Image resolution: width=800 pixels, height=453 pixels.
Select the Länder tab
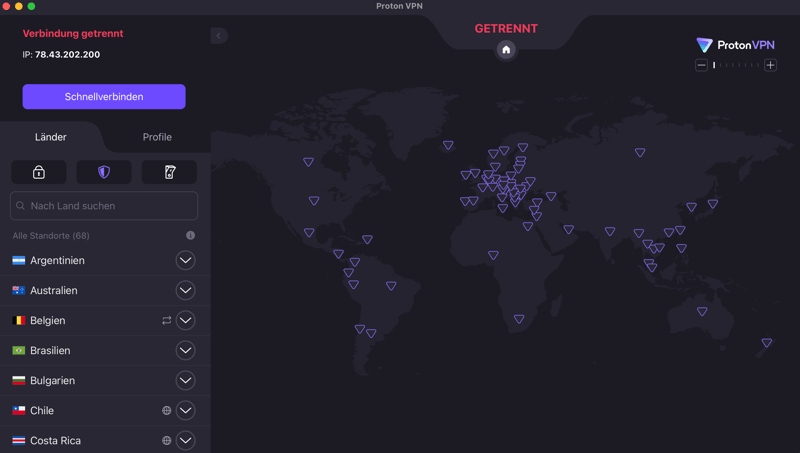click(51, 137)
